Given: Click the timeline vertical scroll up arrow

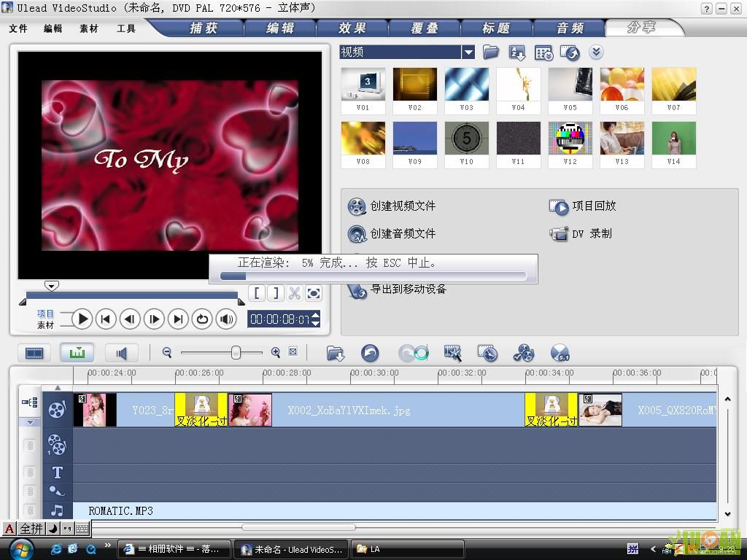Looking at the screenshot, I should (727, 399).
